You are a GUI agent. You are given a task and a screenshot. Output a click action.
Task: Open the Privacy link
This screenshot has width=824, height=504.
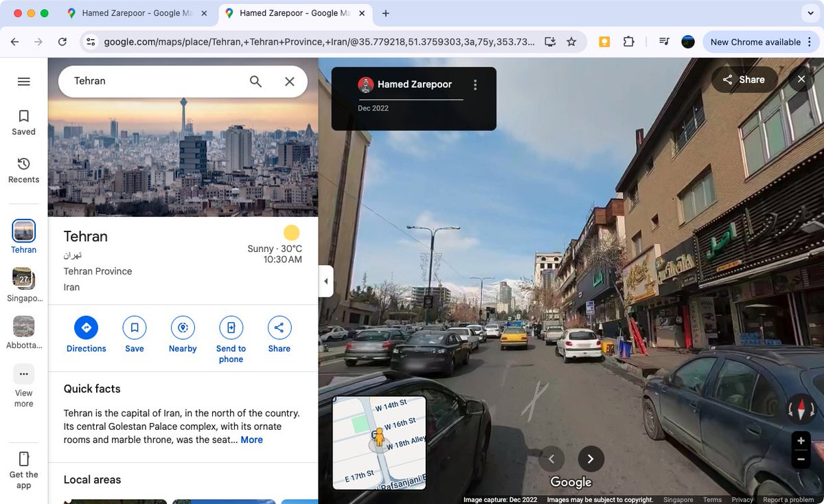(x=742, y=500)
